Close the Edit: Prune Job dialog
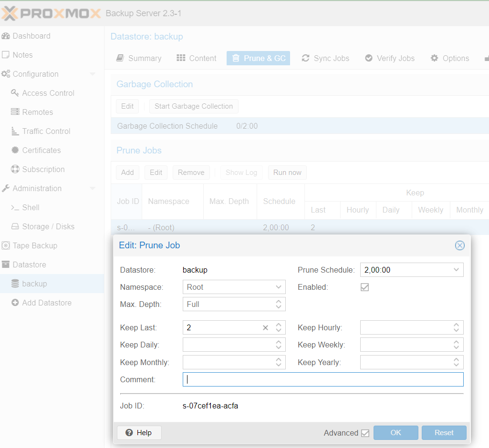Viewport: 489px width, 448px height. [460, 245]
